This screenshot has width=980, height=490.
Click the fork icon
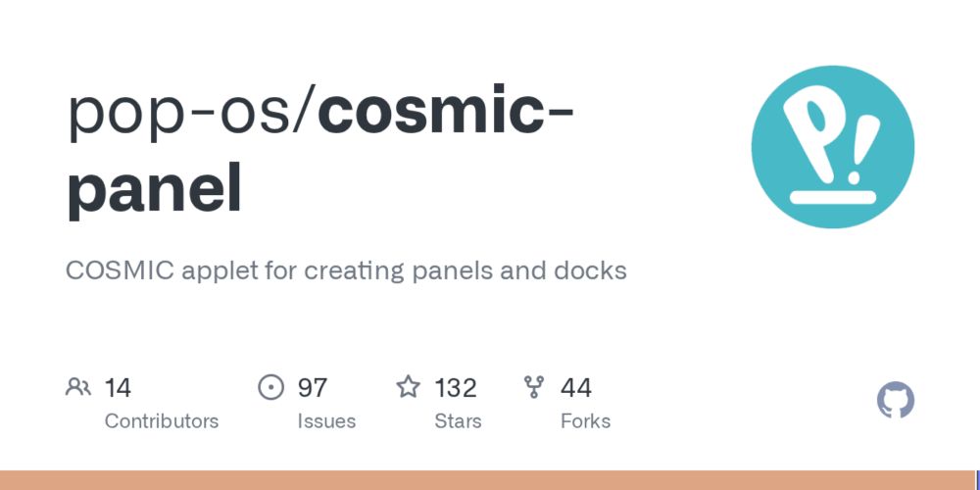(534, 387)
